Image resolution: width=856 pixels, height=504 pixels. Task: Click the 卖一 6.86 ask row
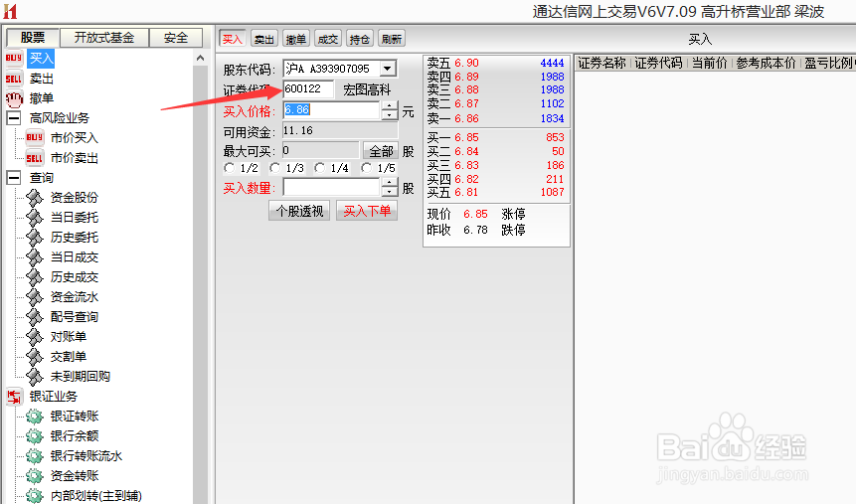pyautogui.click(x=496, y=118)
